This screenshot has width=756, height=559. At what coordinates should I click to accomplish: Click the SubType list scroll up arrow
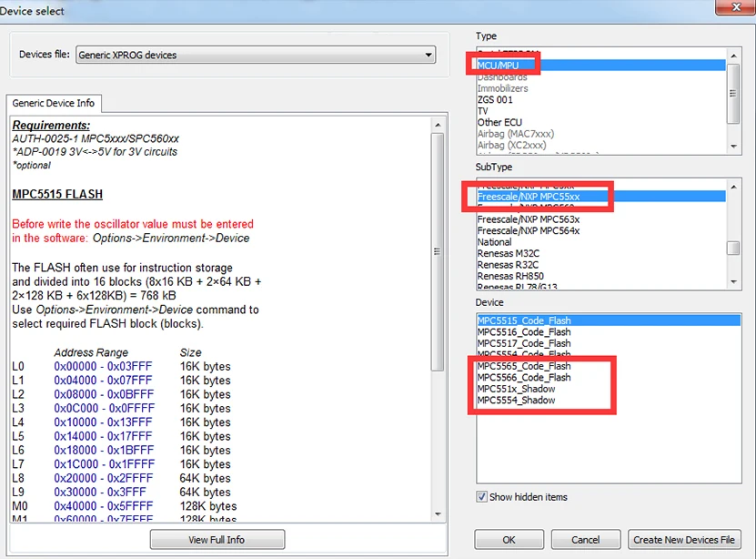(733, 187)
